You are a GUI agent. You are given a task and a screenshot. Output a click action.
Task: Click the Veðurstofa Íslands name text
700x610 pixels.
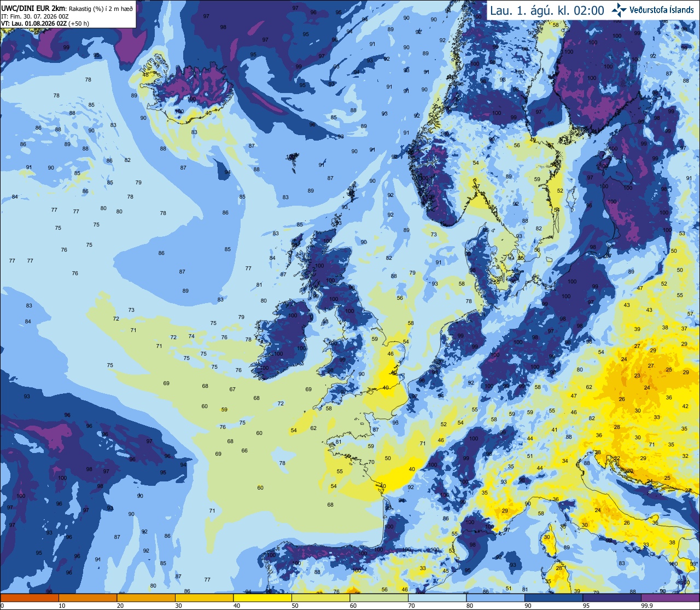pyautogui.click(x=661, y=10)
